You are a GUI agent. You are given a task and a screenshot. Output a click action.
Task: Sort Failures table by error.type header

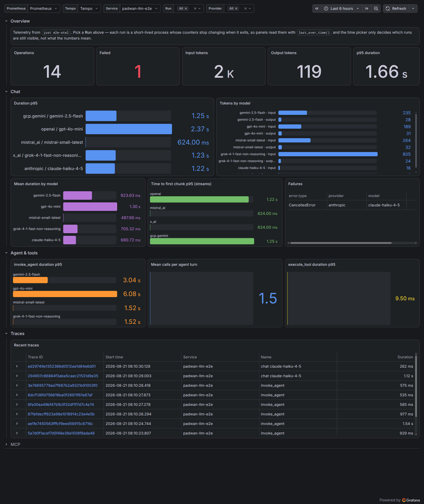click(298, 196)
